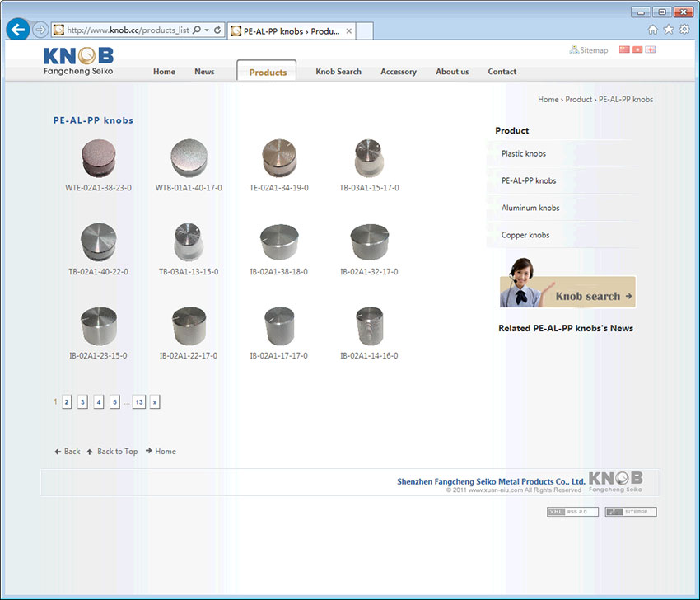Open the WTE-02A1-38-23-0 knob thumbnail
Screen dimensions: 700x600
point(98,157)
